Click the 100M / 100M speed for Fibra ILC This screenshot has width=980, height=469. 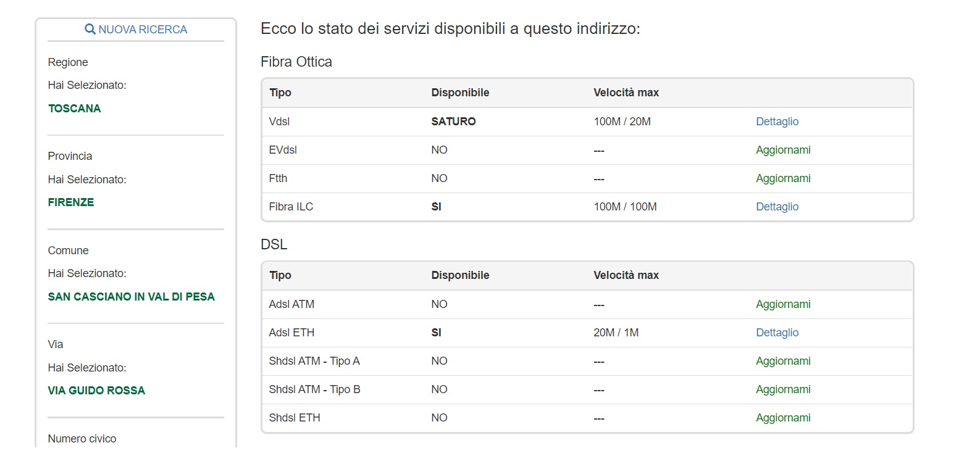tap(625, 207)
